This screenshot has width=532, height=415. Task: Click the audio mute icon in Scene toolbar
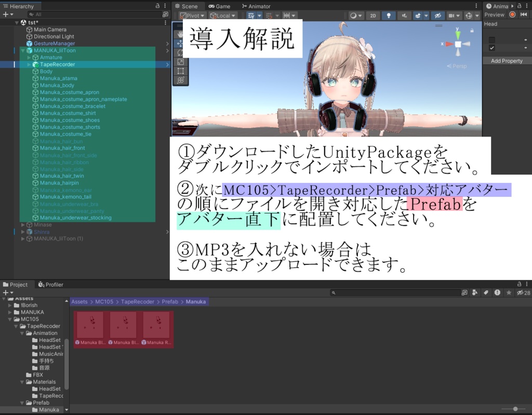(x=405, y=16)
